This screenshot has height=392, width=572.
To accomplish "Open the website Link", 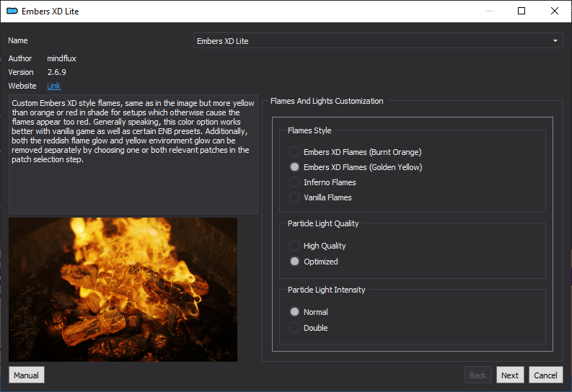I will click(53, 86).
